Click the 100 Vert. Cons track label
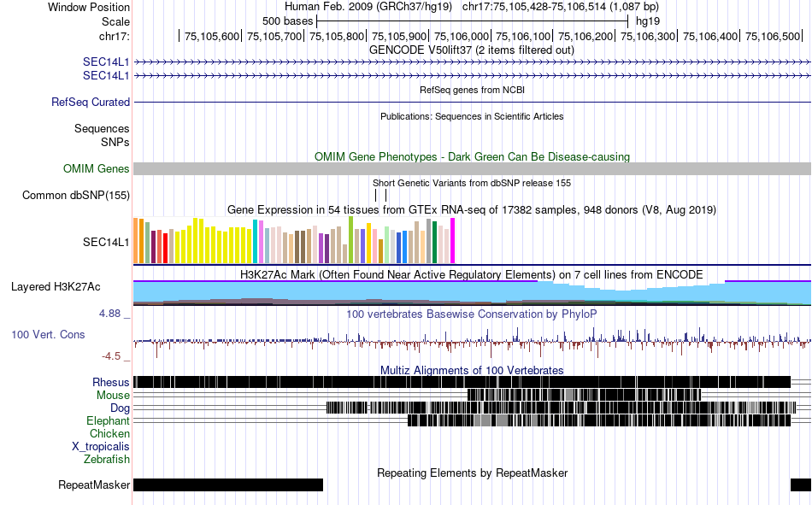 click(x=48, y=335)
